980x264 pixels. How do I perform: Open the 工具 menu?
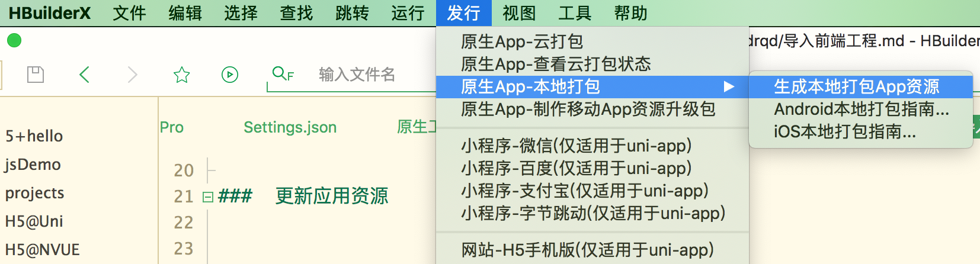575,13
